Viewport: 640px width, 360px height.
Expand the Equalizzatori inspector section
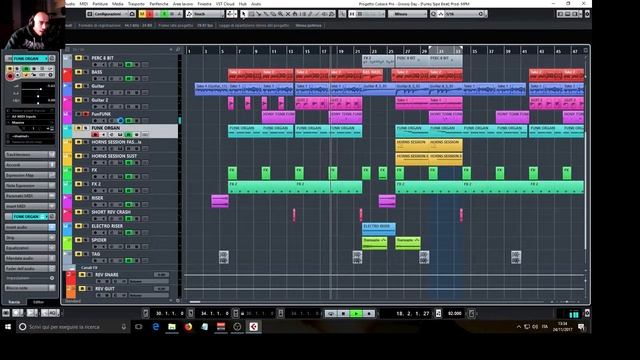(x=30, y=248)
